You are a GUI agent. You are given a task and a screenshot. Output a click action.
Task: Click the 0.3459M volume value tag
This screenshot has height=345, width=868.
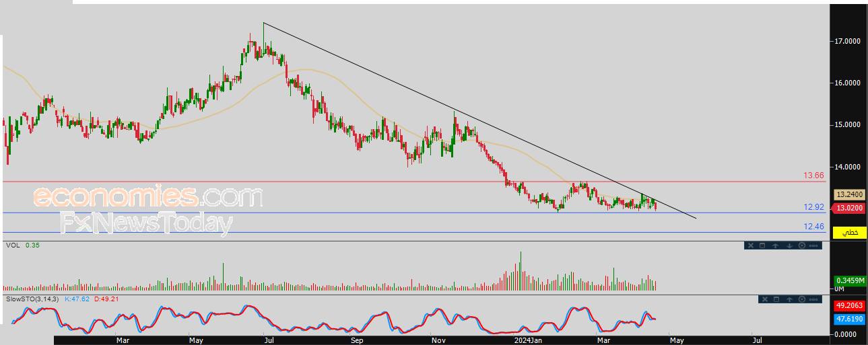click(850, 280)
